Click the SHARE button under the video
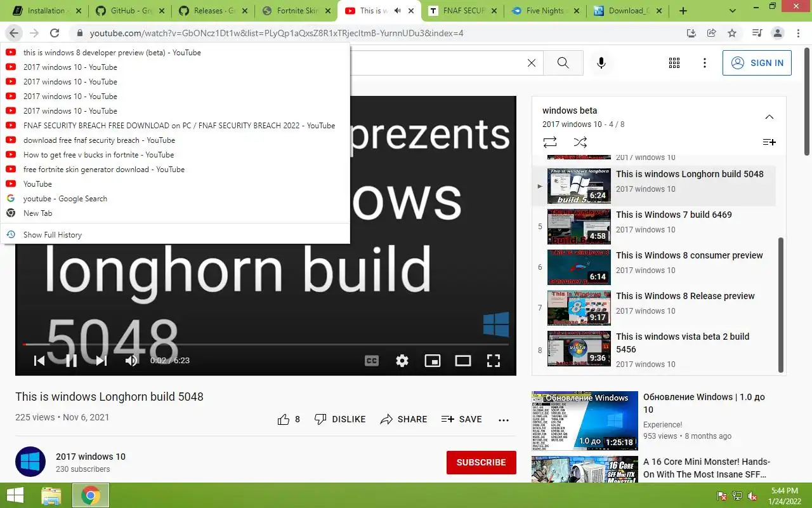 point(403,419)
